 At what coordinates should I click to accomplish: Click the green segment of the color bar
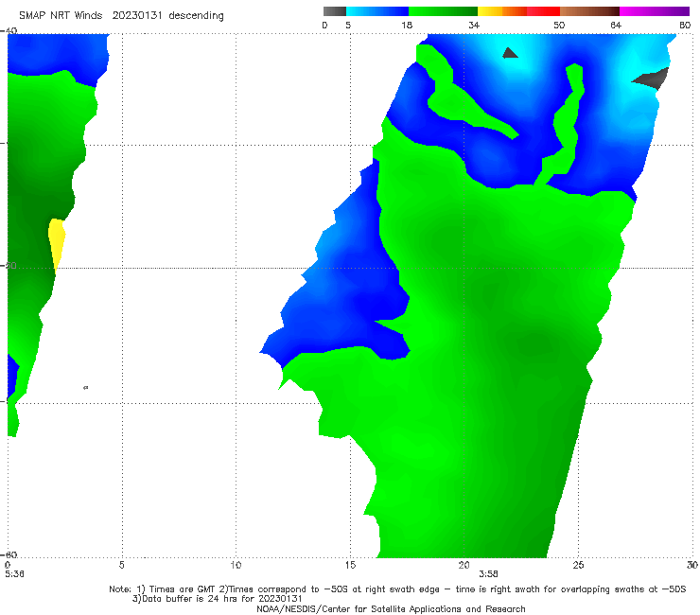pos(443,11)
